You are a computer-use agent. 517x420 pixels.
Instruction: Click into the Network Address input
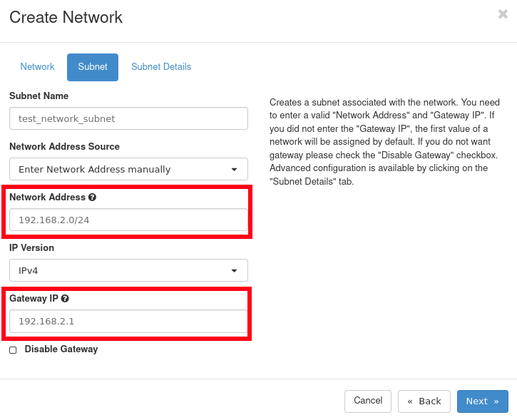click(x=128, y=220)
